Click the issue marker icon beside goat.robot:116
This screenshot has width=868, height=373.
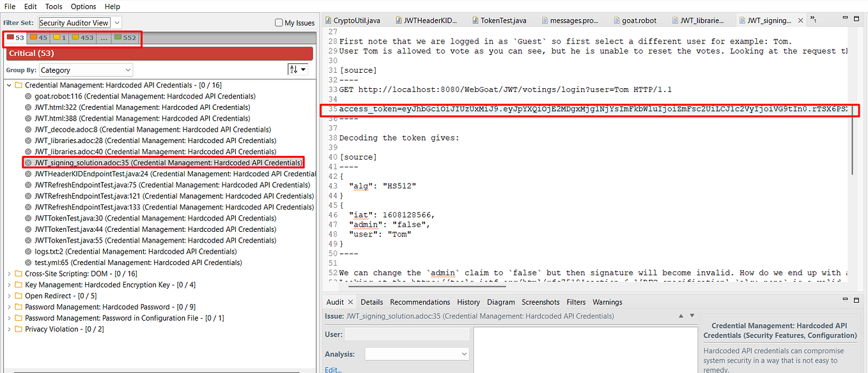pos(27,96)
